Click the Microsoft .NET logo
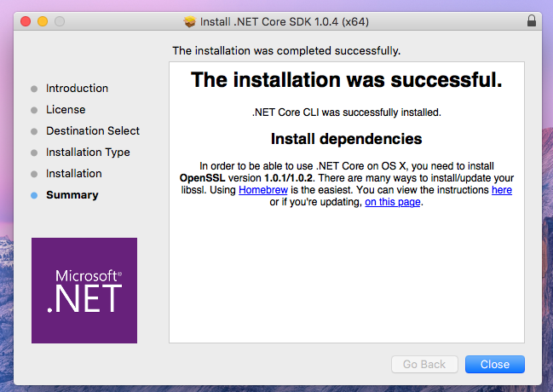 84,291
